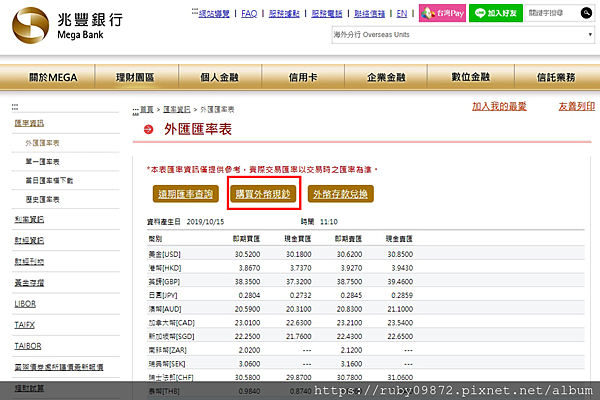Click 首頁 in the breadcrumb
The image size is (600, 400).
(x=147, y=109)
